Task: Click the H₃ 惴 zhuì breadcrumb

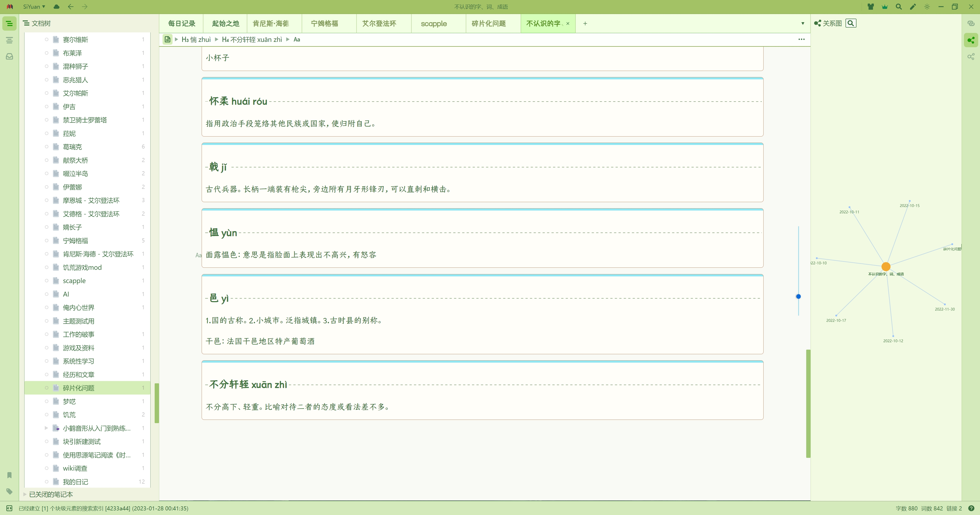Action: (x=196, y=39)
